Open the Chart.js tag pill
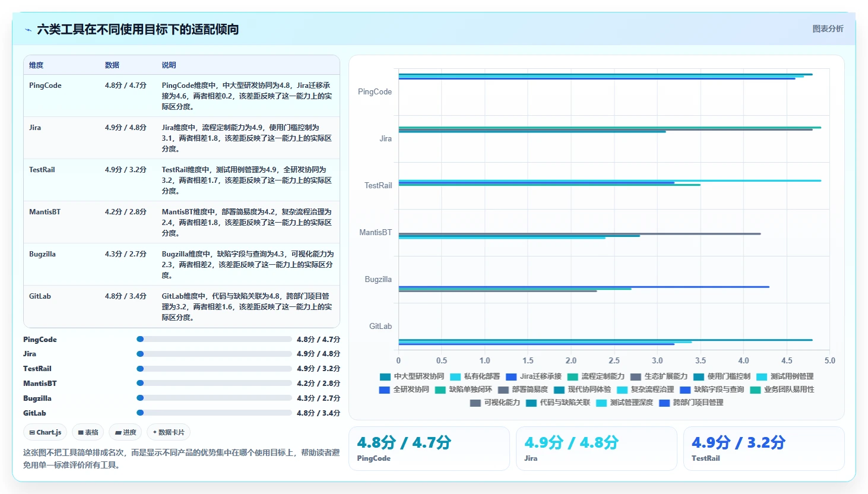Image resolution: width=868 pixels, height=494 pixels. pos(45,432)
